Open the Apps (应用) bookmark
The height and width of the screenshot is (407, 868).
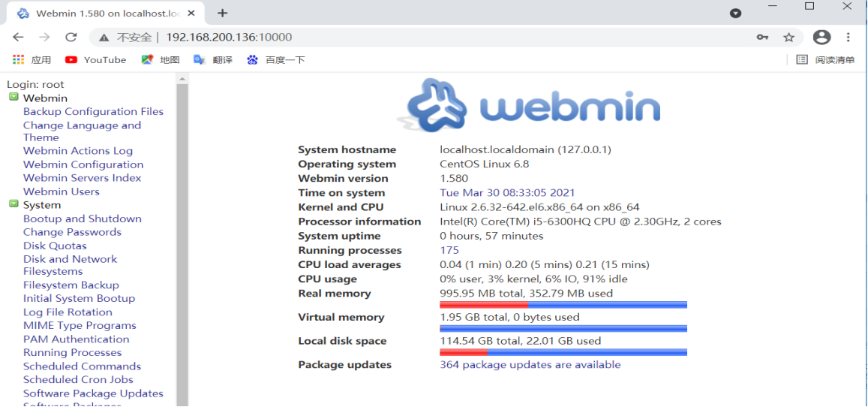pyautogui.click(x=32, y=60)
